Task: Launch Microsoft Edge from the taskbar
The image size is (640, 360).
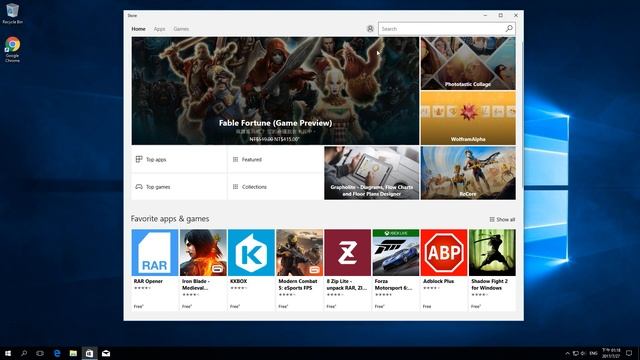Action: click(57, 353)
